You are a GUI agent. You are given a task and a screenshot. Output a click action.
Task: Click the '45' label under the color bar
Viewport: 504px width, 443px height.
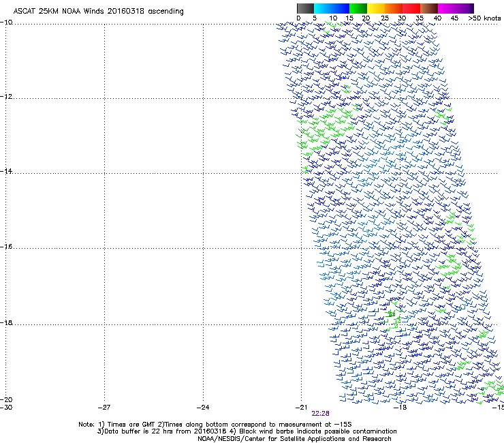pos(454,18)
